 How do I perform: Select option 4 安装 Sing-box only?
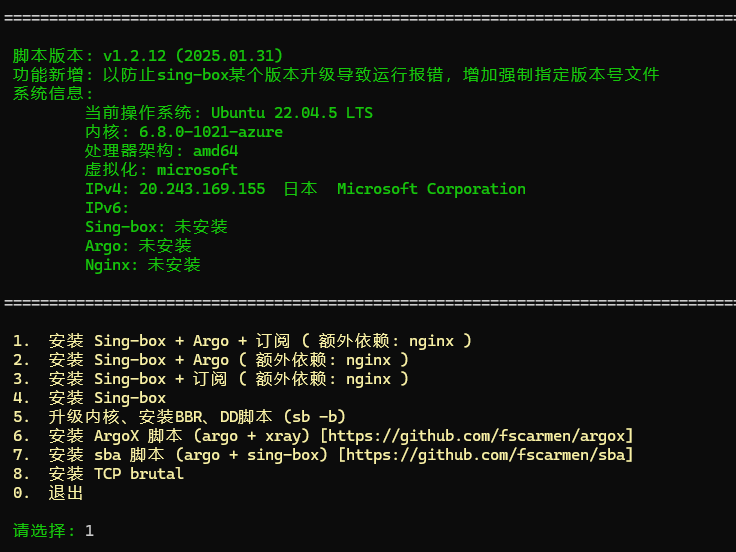[x=107, y=398]
